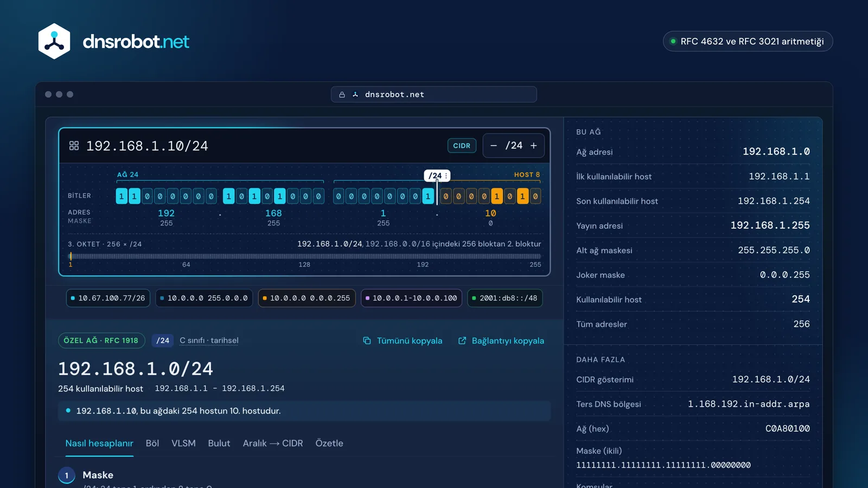Click the Ters DNS bölgesi value 1.168.192.in-addr.arpa
This screenshot has height=488, width=868.
pyautogui.click(x=749, y=404)
